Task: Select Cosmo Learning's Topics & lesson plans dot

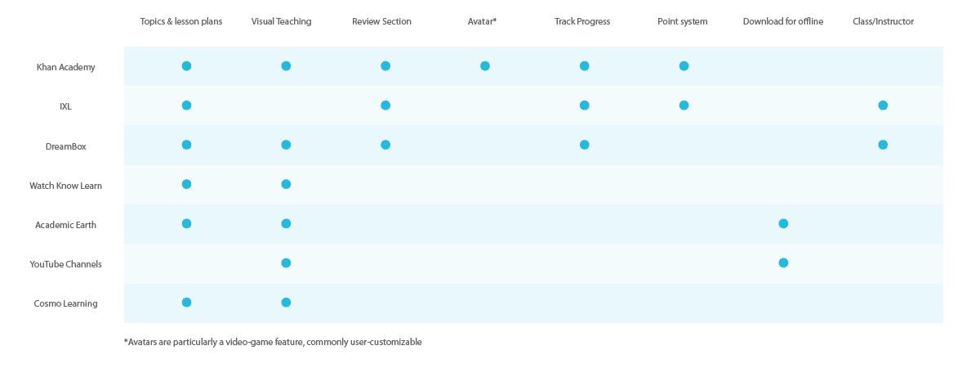Action: 186,302
